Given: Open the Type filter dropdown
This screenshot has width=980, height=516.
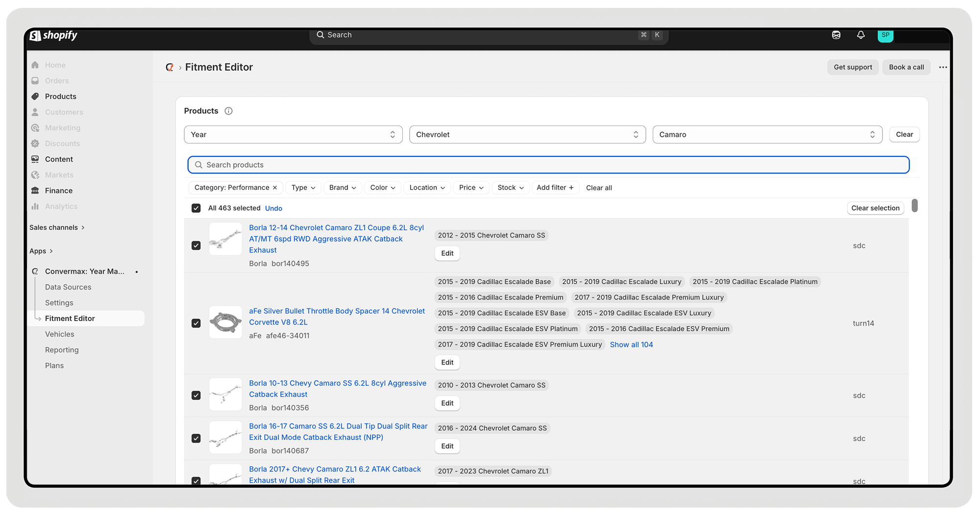Looking at the screenshot, I should pos(303,188).
